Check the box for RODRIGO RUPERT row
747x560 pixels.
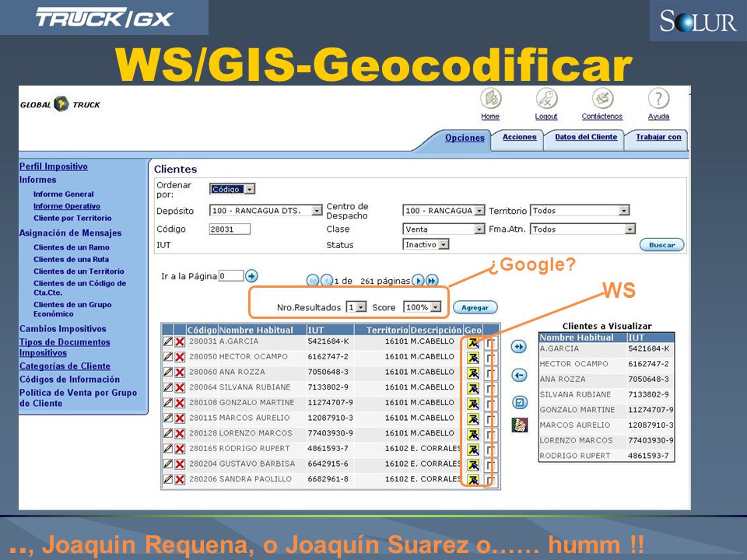coord(490,450)
